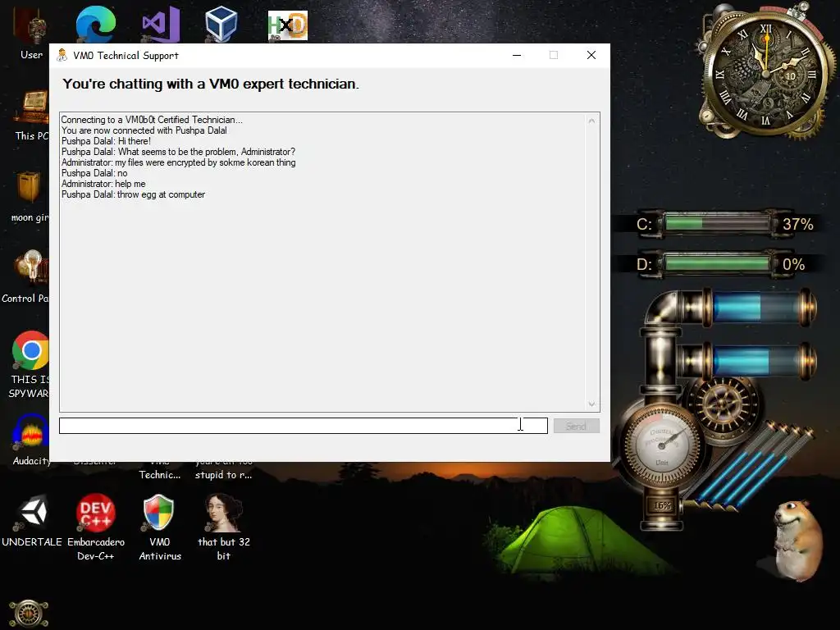The image size is (840, 630).
Task: Click the 'Pushpa Dalal: no' chat line
Action: (x=94, y=173)
